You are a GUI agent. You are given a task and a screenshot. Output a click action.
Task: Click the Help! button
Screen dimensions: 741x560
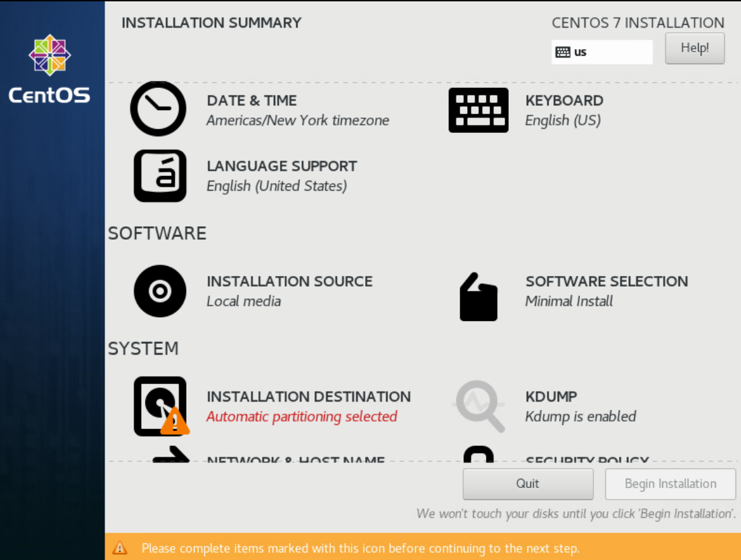click(695, 48)
